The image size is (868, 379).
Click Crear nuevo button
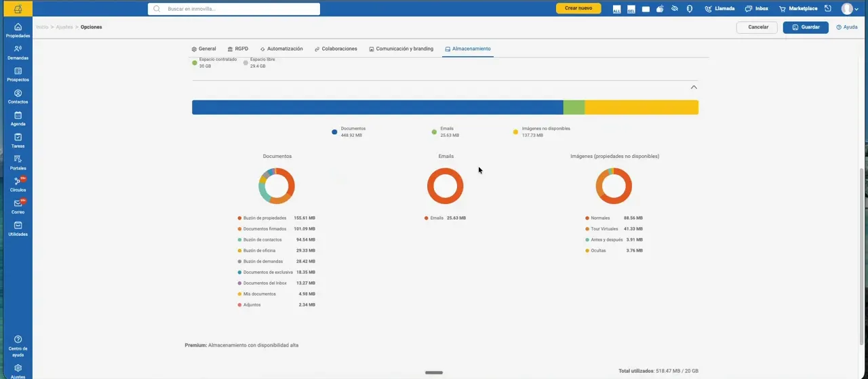[578, 8]
